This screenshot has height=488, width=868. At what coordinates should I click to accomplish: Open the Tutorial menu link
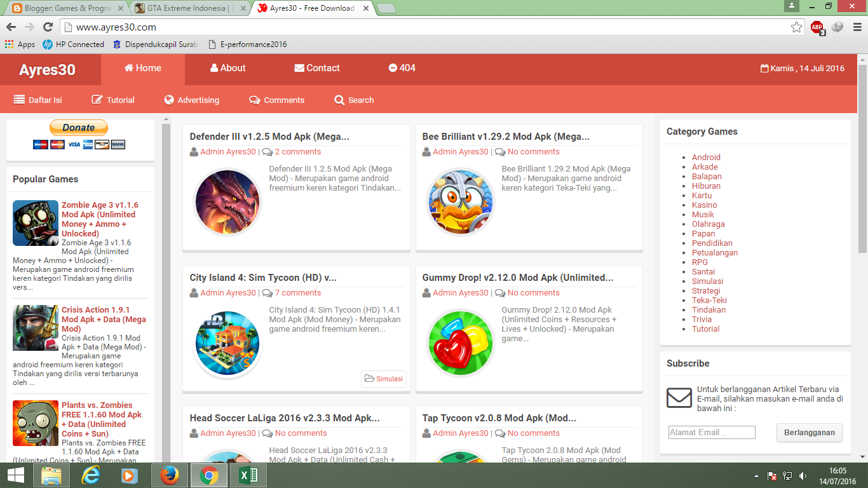coord(113,100)
